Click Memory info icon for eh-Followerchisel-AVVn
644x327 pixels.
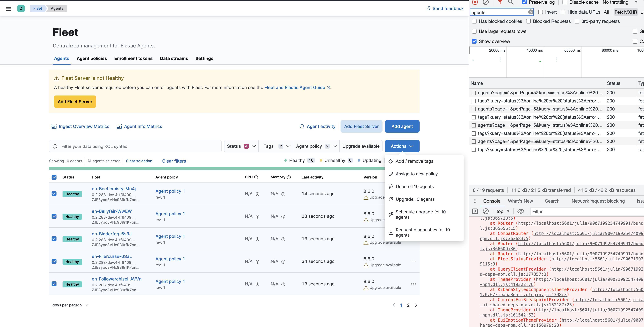click(x=283, y=284)
